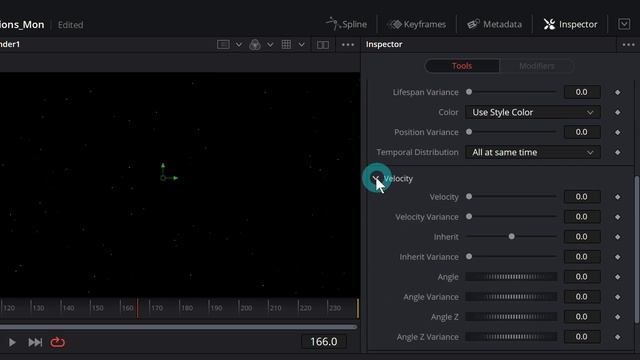The height and width of the screenshot is (360, 640).
Task: Click the Angle Z Variance value field
Action: point(582,337)
